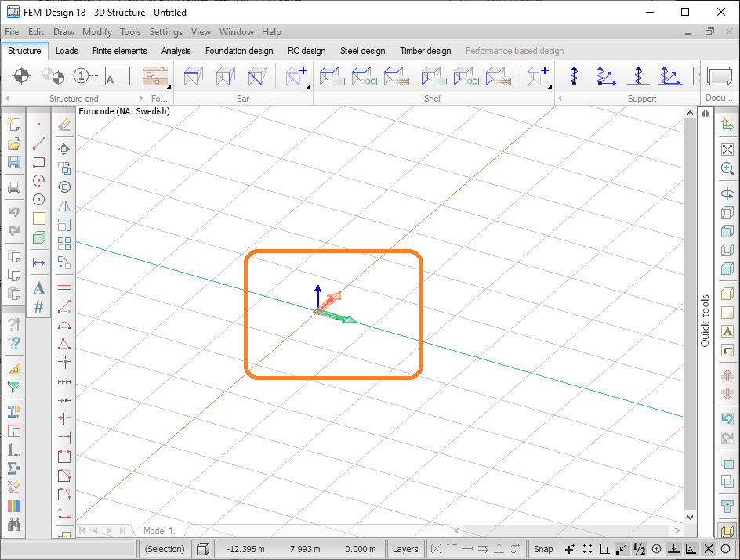Select the first Shell plate tool

[332, 76]
